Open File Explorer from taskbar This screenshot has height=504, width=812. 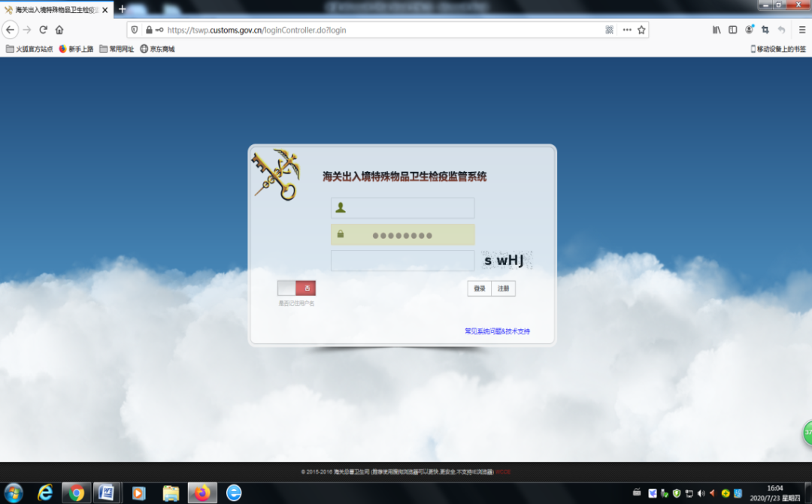tap(171, 493)
